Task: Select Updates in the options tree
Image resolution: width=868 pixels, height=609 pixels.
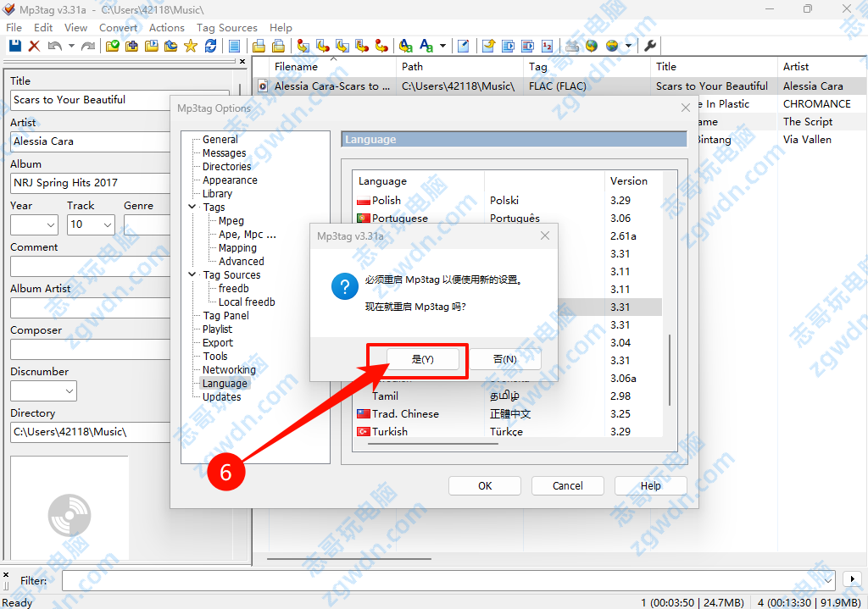Action: click(221, 397)
